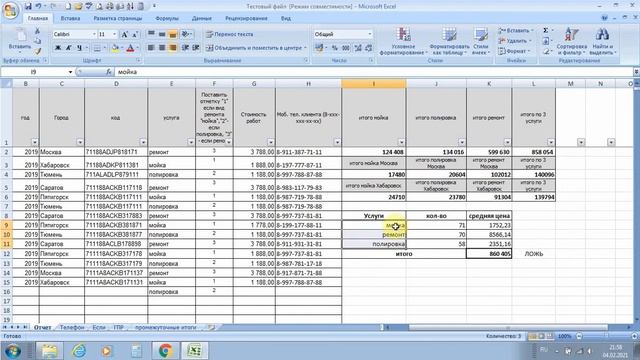
Task: Open the filter arrow for Город column
Action: [x=80, y=142]
